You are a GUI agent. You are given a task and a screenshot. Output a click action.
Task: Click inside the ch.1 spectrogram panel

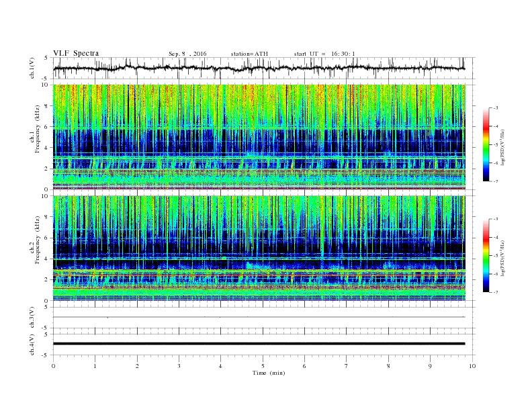[x=259, y=137]
